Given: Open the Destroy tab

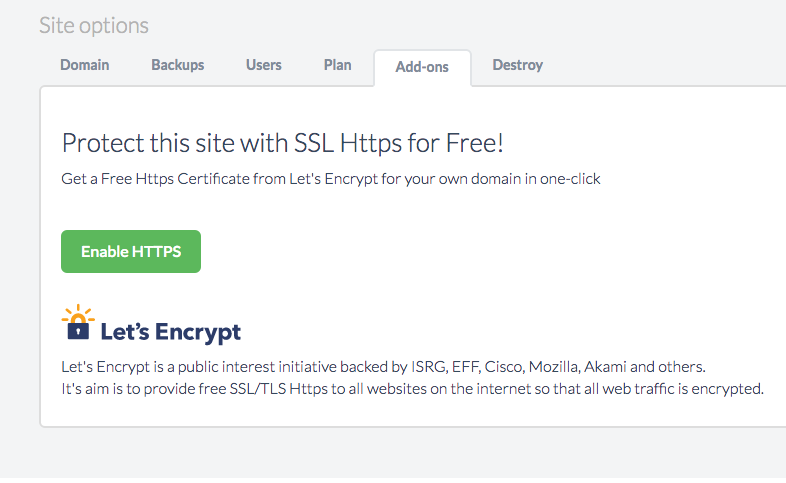Looking at the screenshot, I should click(x=518, y=65).
